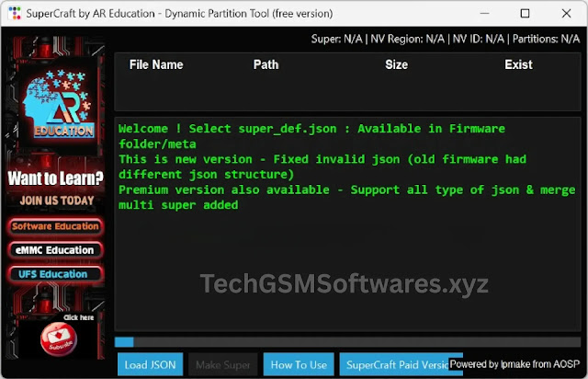The height and width of the screenshot is (379, 588).
Task: Click the Make Super button
Action: 223,364
